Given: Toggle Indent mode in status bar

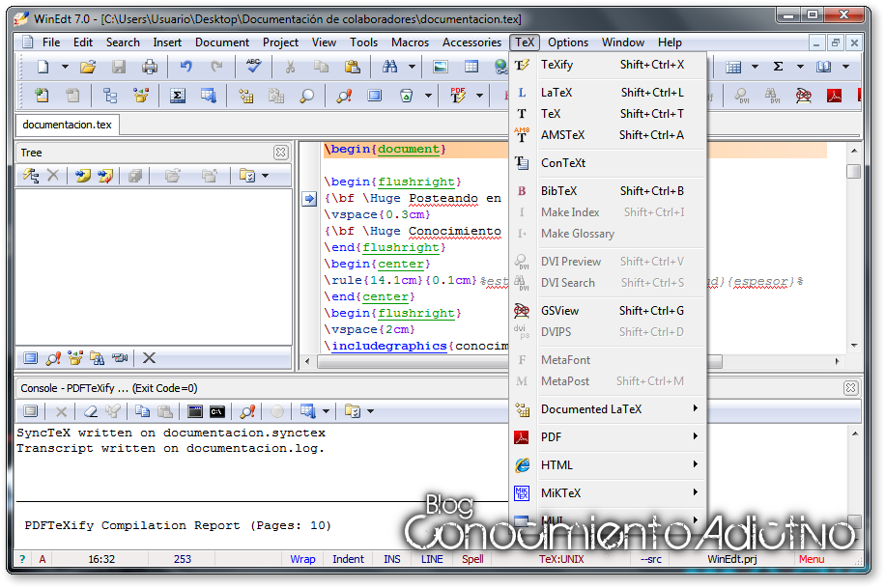Looking at the screenshot, I should 348,559.
